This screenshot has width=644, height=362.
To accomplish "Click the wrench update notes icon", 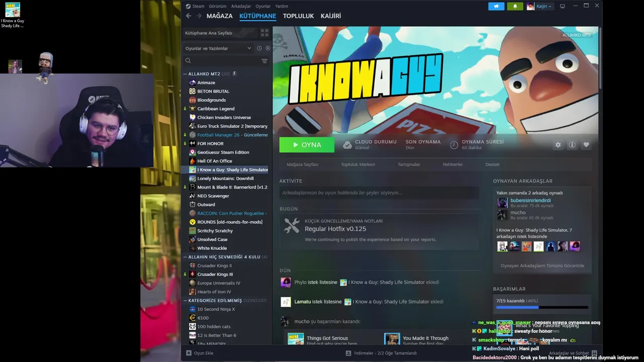I will (x=292, y=225).
